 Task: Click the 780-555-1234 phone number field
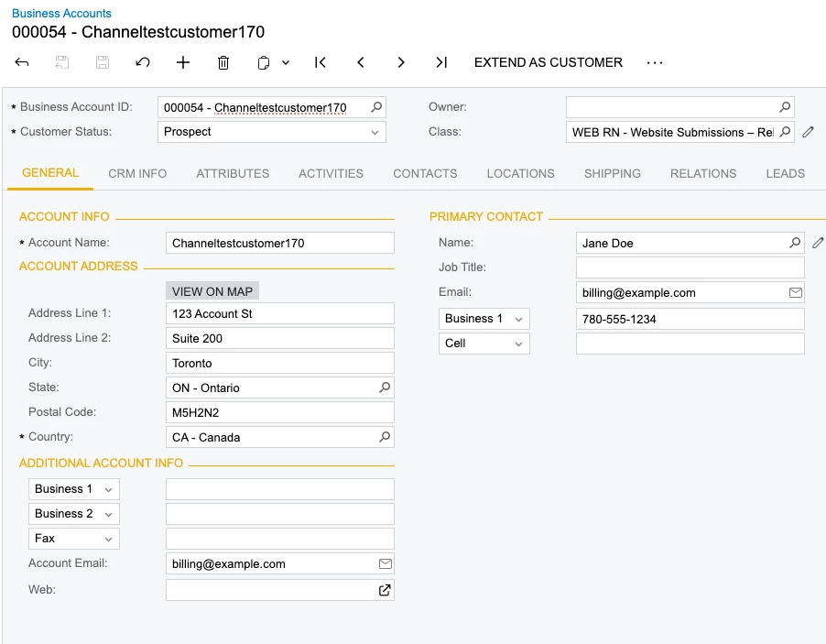[x=690, y=319]
